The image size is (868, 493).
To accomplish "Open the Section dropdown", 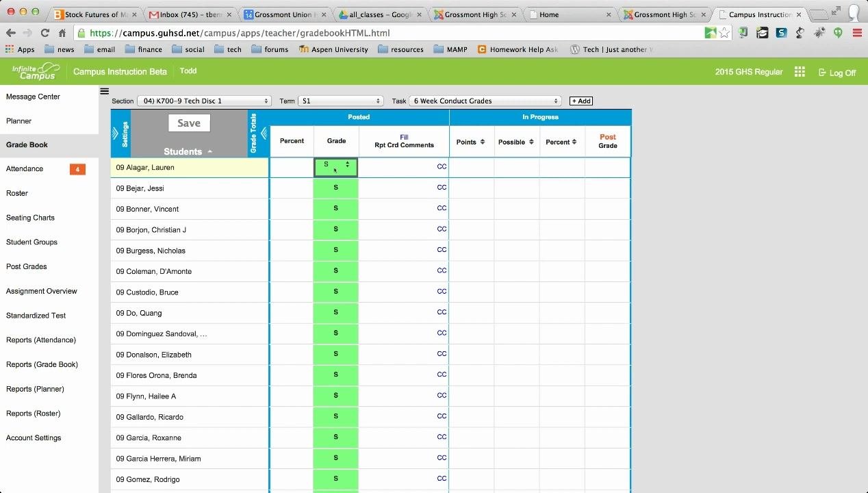I will point(204,101).
